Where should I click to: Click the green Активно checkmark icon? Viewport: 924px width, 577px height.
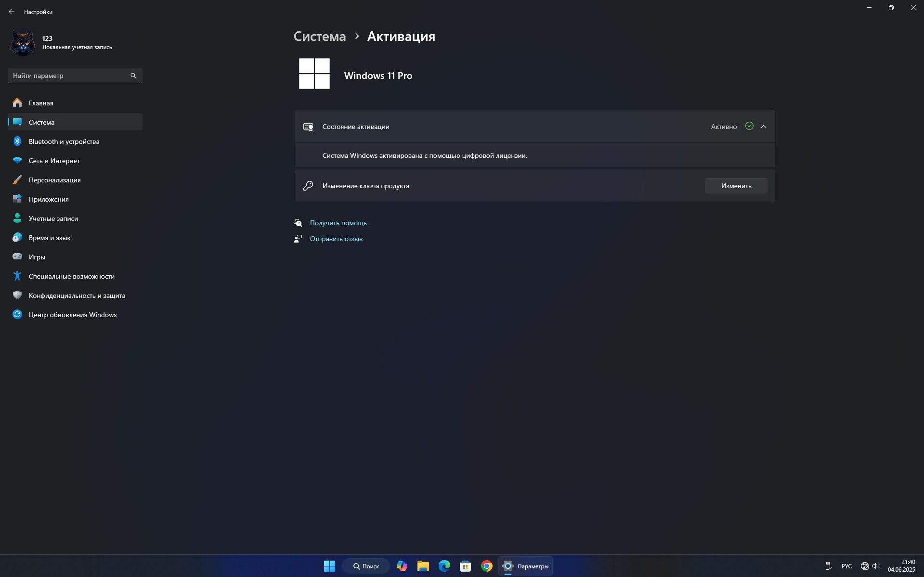[749, 126]
